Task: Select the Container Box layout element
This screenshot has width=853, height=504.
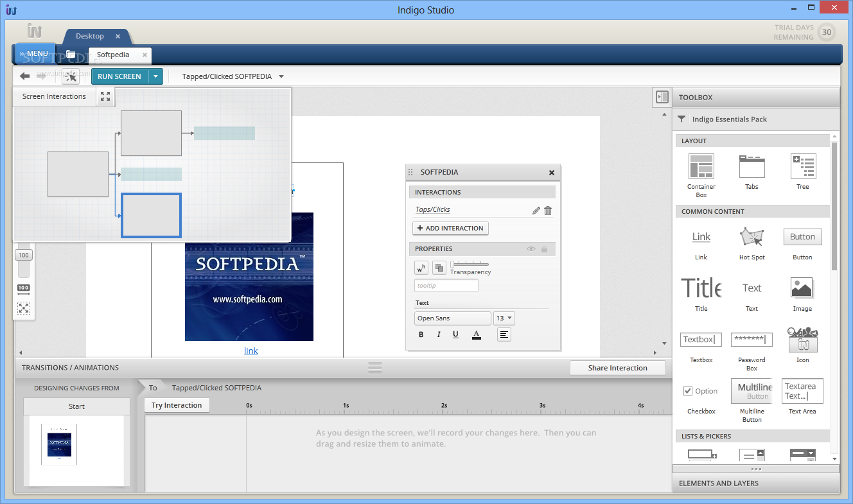Action: [x=701, y=175]
